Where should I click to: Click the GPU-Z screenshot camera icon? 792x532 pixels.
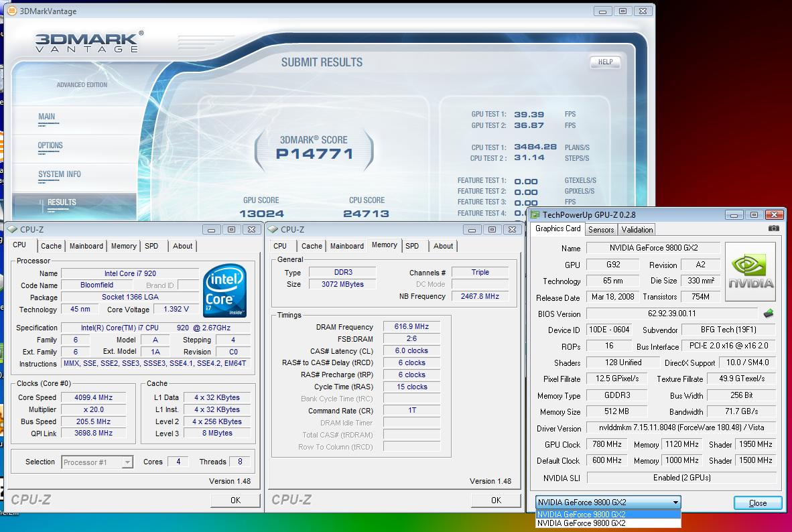[x=773, y=228]
